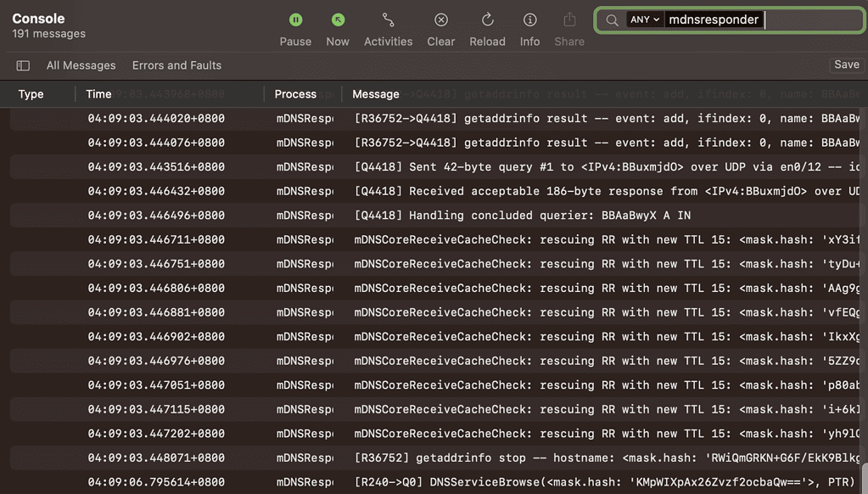Clear the console messages
Viewport: 868px width, 494px height.
pyautogui.click(x=440, y=20)
